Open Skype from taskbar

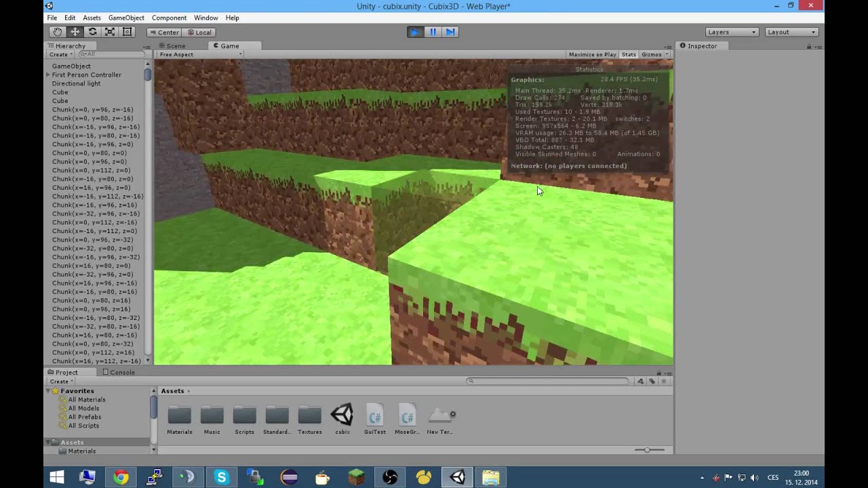[x=222, y=477]
